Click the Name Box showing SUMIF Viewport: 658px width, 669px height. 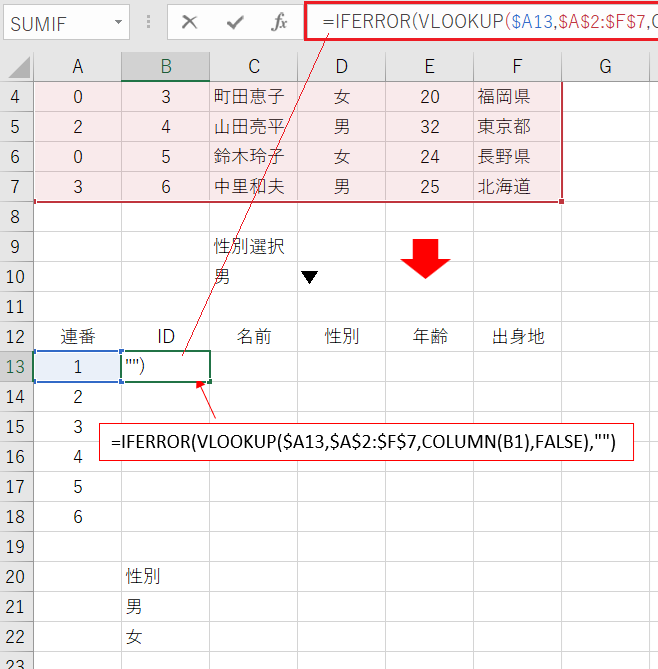[55, 22]
